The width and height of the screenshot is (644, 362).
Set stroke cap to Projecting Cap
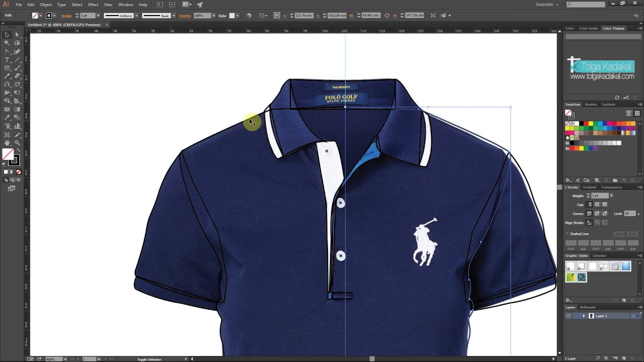coord(605,205)
